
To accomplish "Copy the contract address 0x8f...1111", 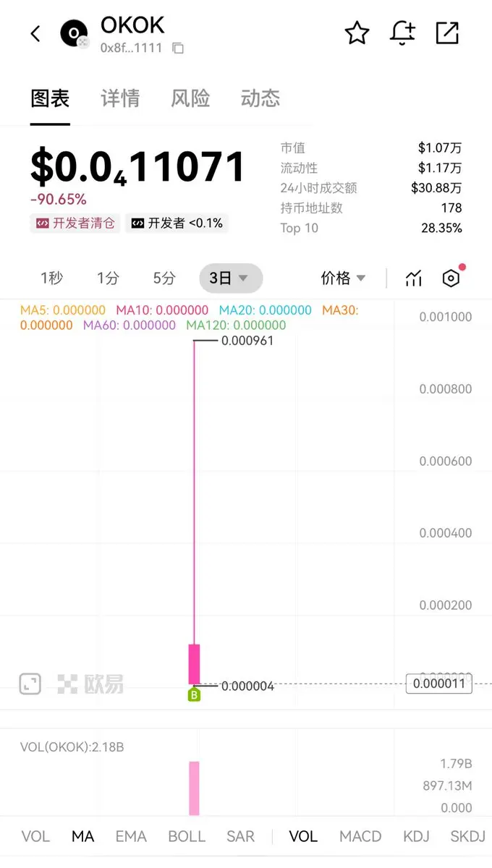I will 178,48.
